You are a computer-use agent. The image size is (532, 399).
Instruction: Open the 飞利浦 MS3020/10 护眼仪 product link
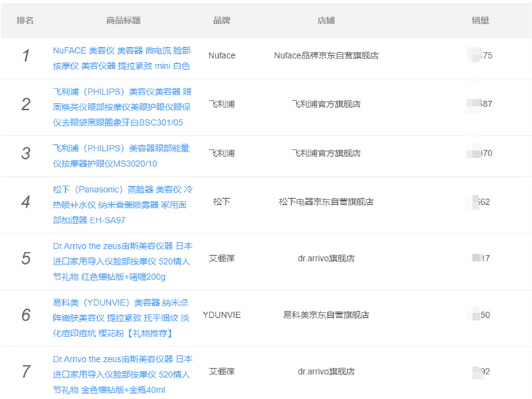[x=121, y=156]
